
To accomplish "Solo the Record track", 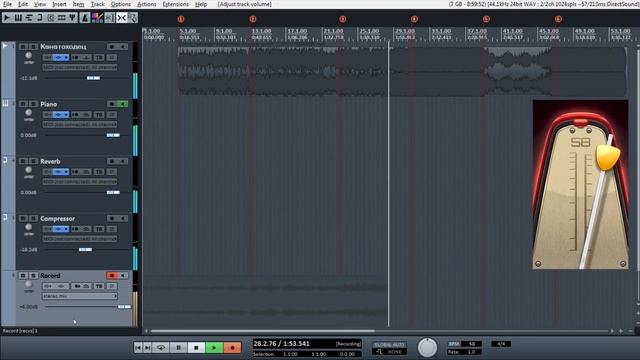I will (33, 276).
